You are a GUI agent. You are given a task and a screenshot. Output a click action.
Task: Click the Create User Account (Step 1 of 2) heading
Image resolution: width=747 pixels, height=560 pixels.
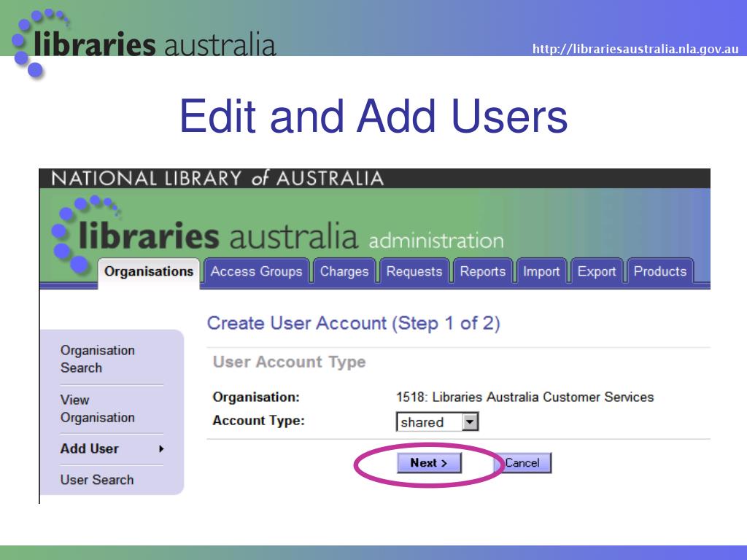[354, 323]
